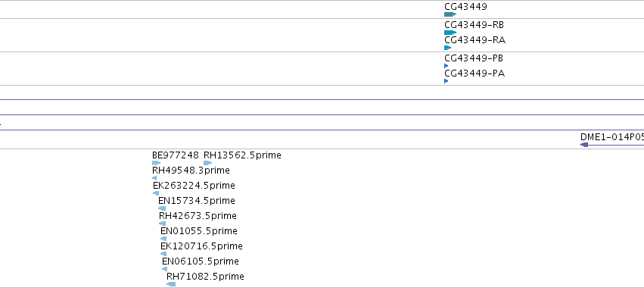This screenshot has height=288, width=644.
Task: Select the DME1-014P05 purple arrow feature
Action: point(612,145)
